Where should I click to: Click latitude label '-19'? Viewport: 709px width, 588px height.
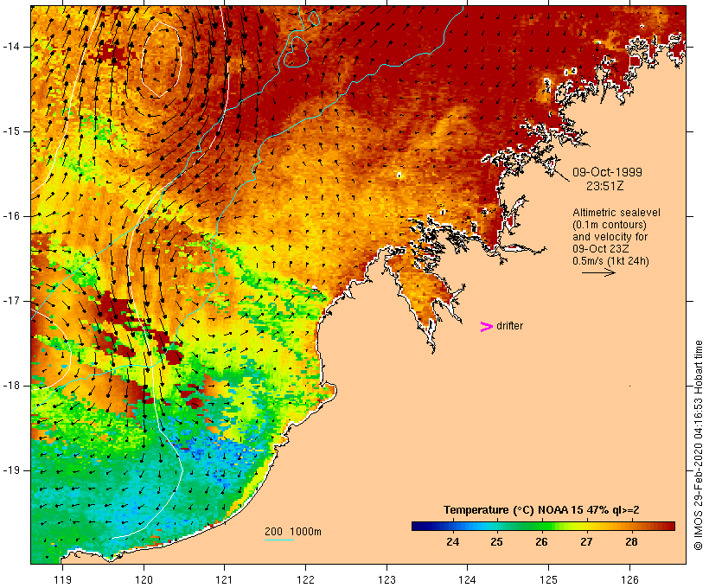11,470
